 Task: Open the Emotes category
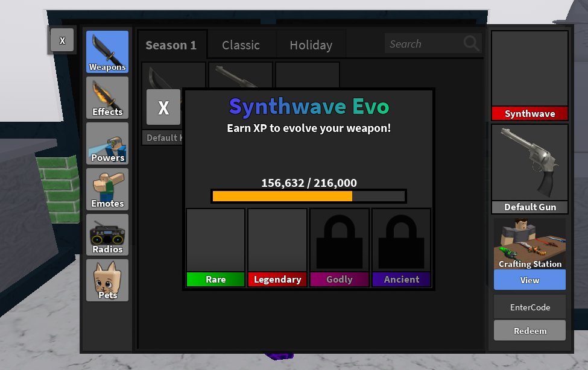point(107,189)
